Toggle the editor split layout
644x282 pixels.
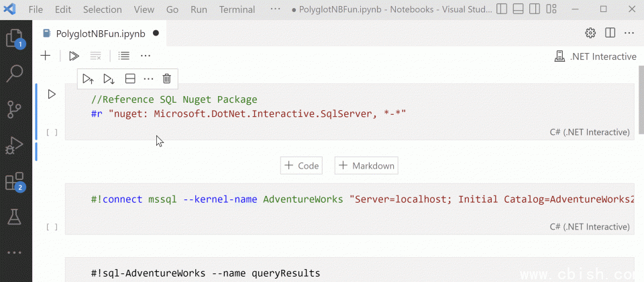pyautogui.click(x=610, y=33)
